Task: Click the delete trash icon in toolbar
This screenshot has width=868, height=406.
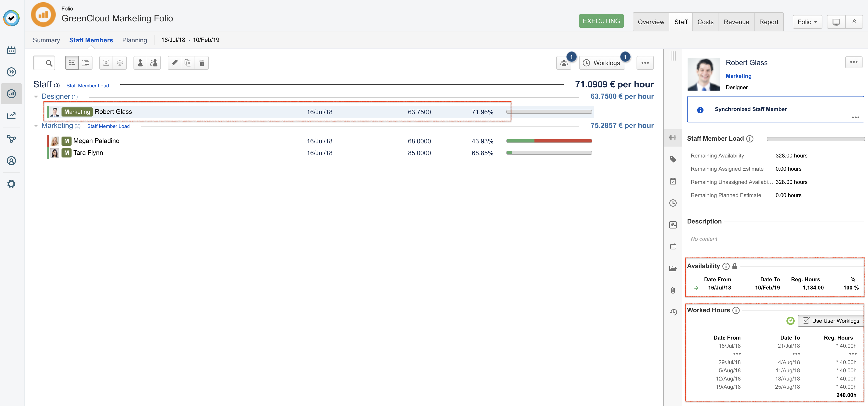Action: click(x=201, y=63)
